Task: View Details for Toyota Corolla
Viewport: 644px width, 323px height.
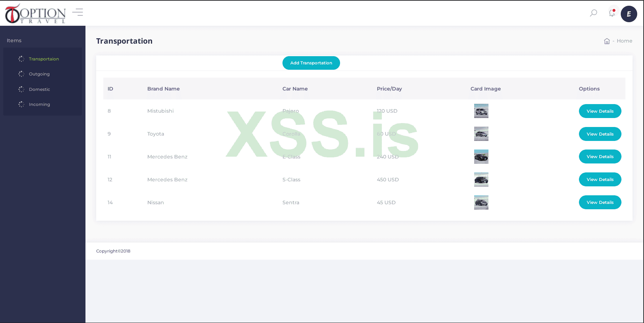Action: tap(600, 134)
